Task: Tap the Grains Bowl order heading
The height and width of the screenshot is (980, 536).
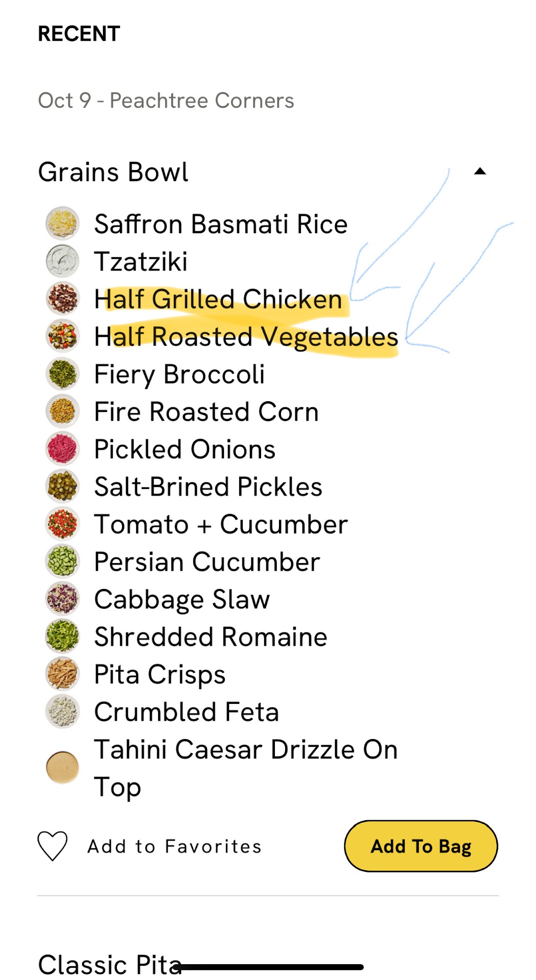Action: click(113, 172)
